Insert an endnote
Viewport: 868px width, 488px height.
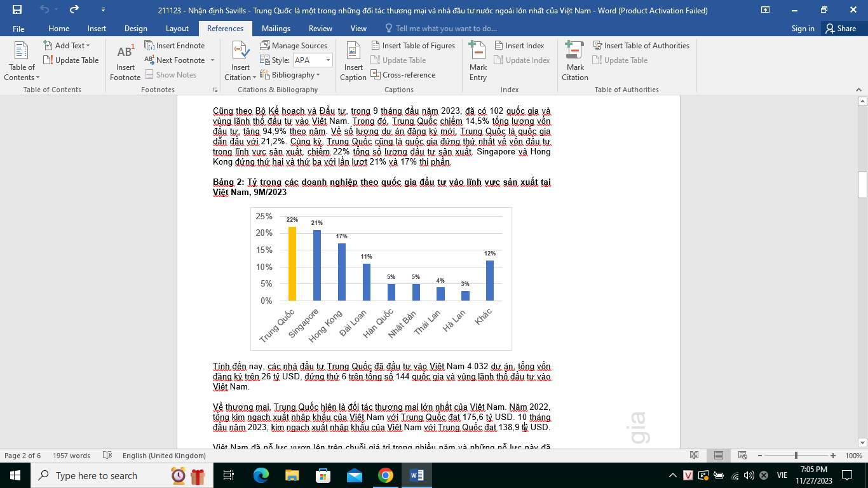coord(175,46)
